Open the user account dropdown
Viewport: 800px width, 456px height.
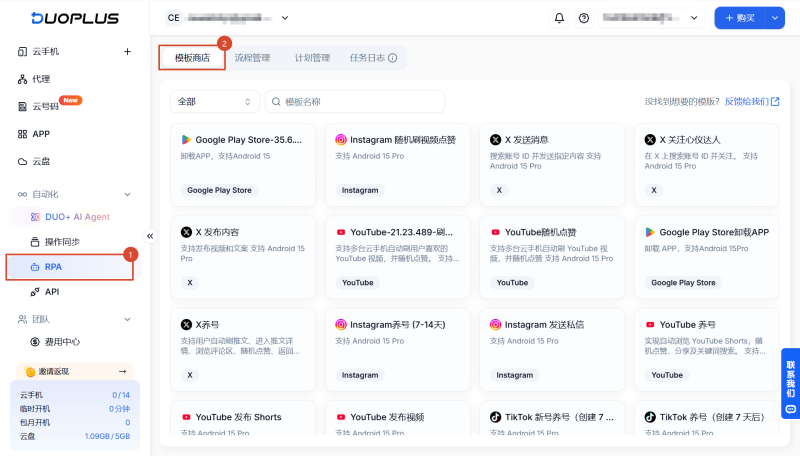click(x=651, y=18)
